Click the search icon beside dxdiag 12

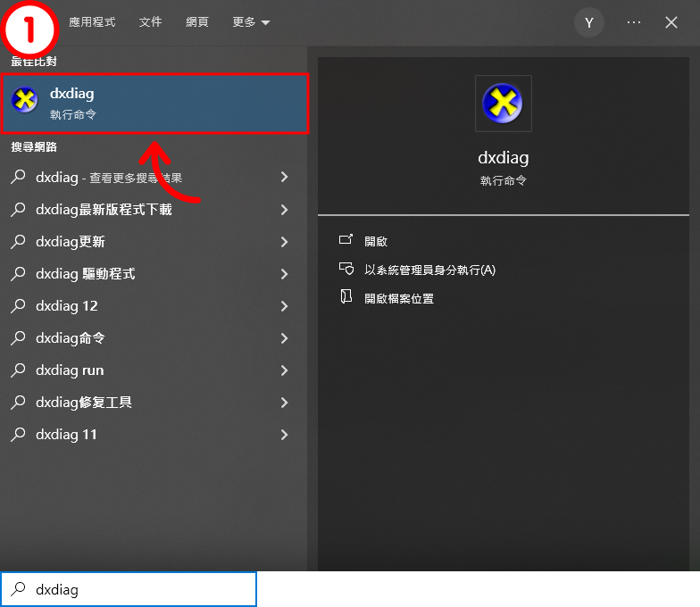point(18,305)
